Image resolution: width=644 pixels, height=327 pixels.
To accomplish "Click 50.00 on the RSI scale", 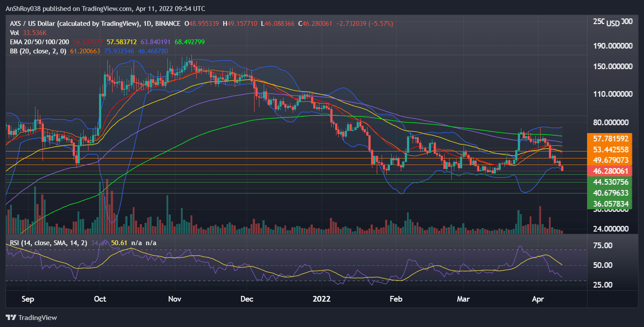I will (603, 265).
